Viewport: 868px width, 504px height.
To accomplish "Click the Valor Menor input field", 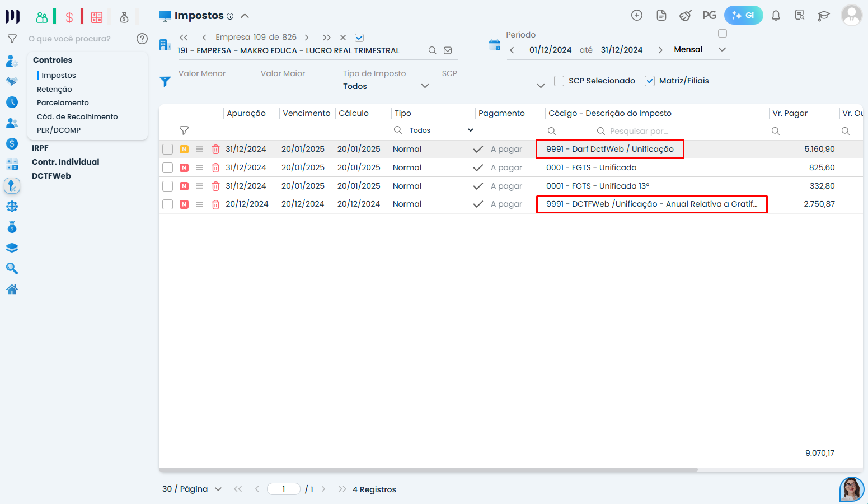I will point(214,87).
